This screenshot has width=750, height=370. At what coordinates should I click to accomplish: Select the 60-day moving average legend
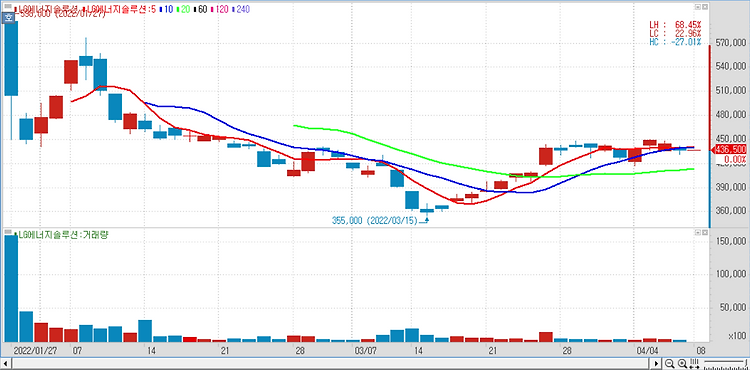[200, 9]
